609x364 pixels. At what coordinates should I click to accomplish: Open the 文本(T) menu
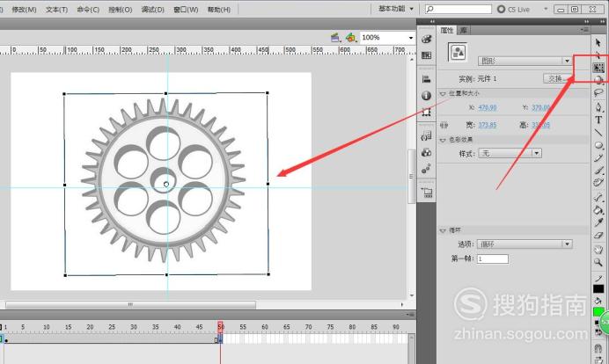(x=56, y=10)
